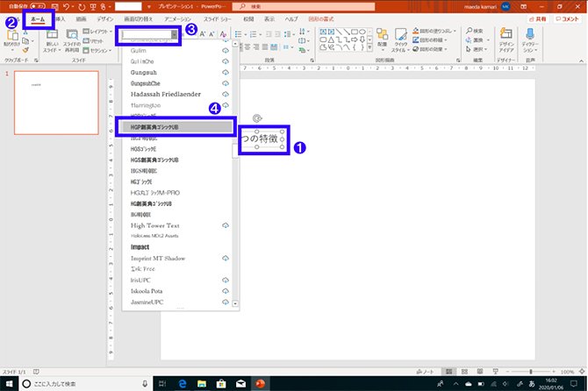588x391 pixels.
Task: Click the Notes button in status bar
Action: (426, 372)
